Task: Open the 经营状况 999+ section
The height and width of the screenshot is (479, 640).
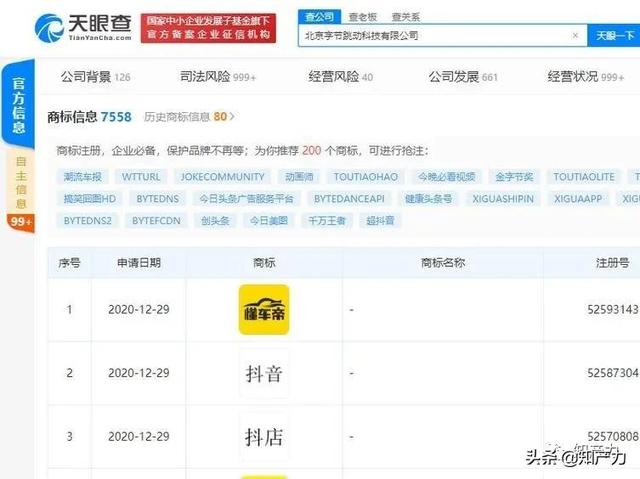Action: [586, 77]
